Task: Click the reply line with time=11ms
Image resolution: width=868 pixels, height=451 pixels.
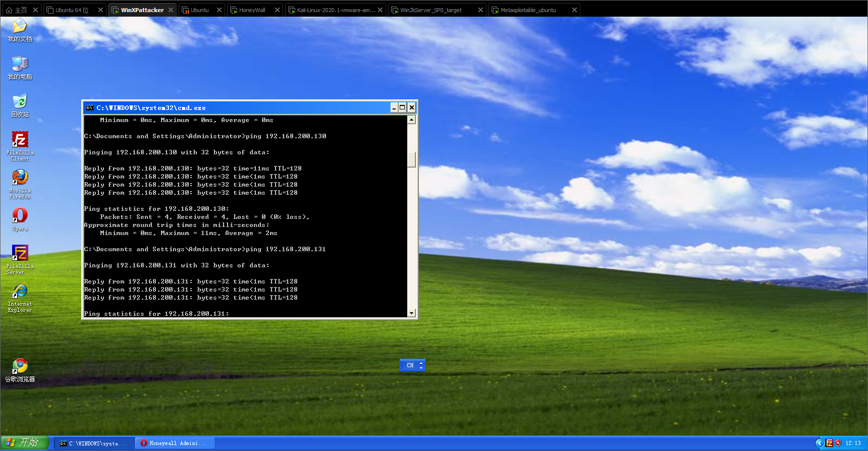Action: pyautogui.click(x=193, y=168)
